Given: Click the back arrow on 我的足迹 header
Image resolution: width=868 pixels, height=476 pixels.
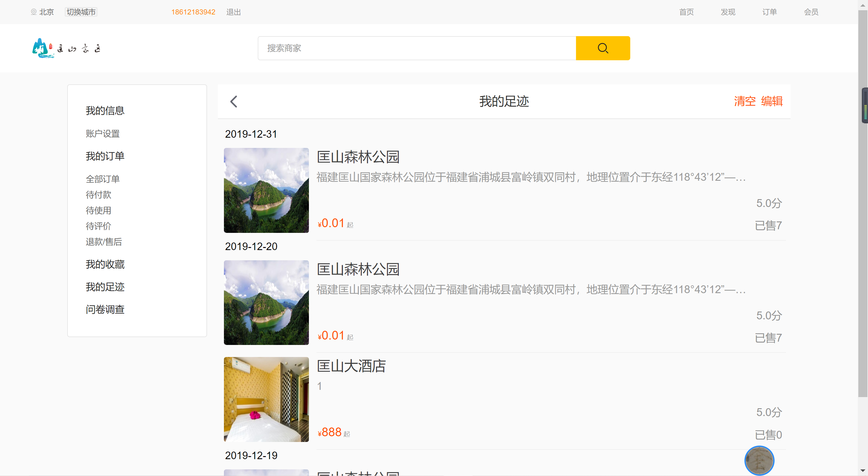Looking at the screenshot, I should tap(234, 102).
